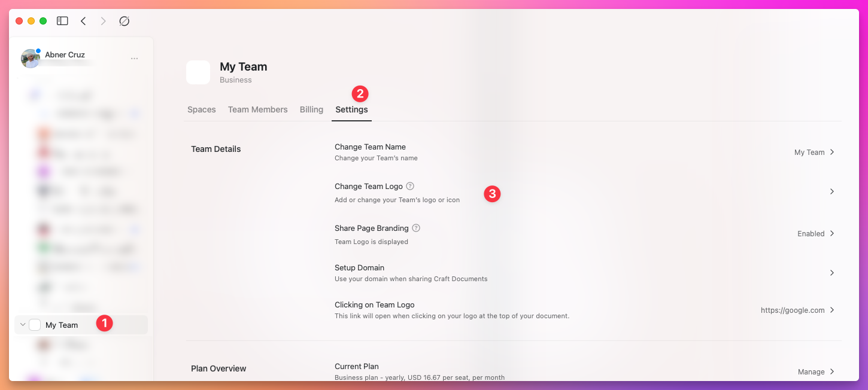Click the circle-slash icon in the toolbar

pyautogui.click(x=124, y=21)
